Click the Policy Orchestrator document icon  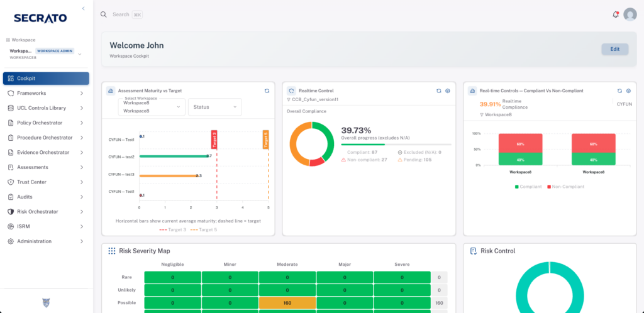pos(11,123)
